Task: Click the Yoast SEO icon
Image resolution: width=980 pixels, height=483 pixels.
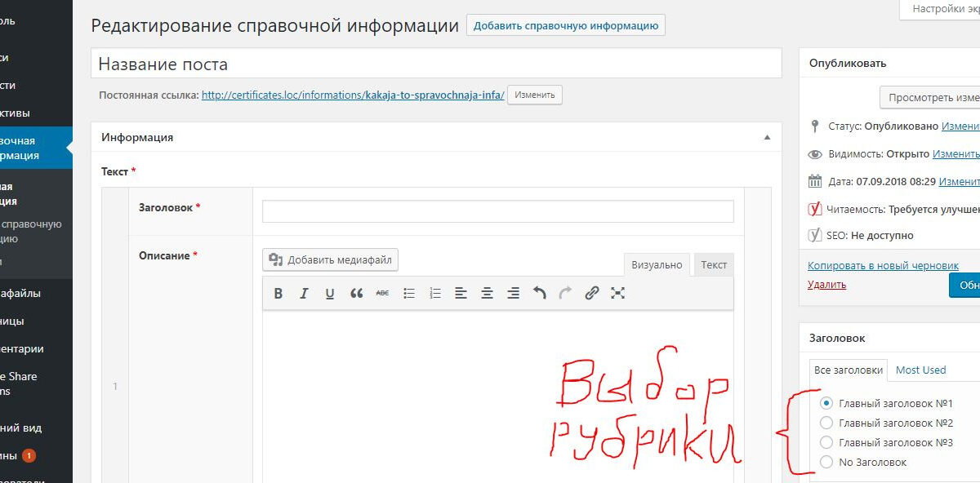Action: (814, 235)
